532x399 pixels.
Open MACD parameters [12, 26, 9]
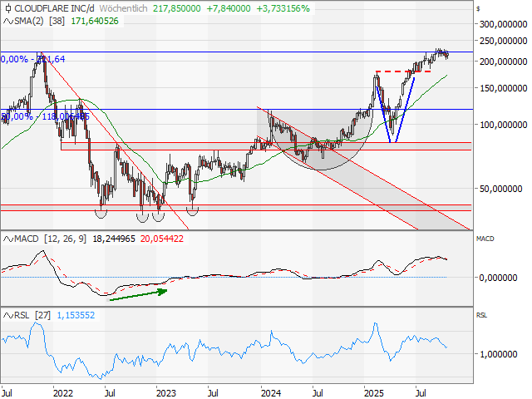point(65,239)
